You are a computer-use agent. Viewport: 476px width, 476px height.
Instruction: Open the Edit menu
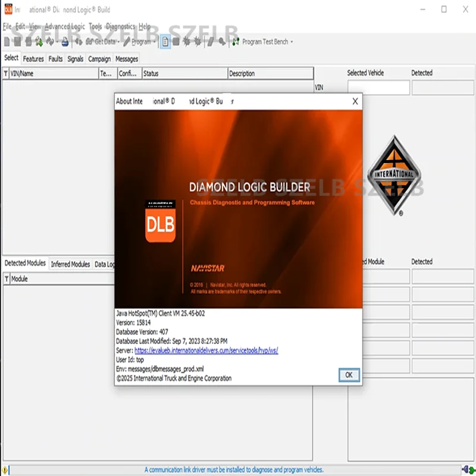coord(20,26)
